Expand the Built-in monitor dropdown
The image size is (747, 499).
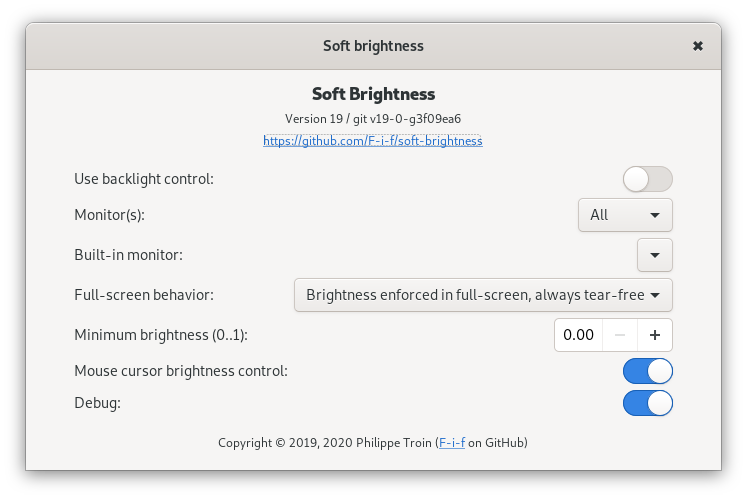pyautogui.click(x=655, y=255)
